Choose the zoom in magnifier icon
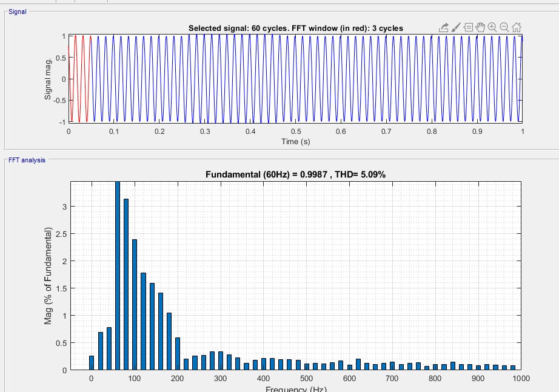The height and width of the screenshot is (392, 559). point(492,27)
